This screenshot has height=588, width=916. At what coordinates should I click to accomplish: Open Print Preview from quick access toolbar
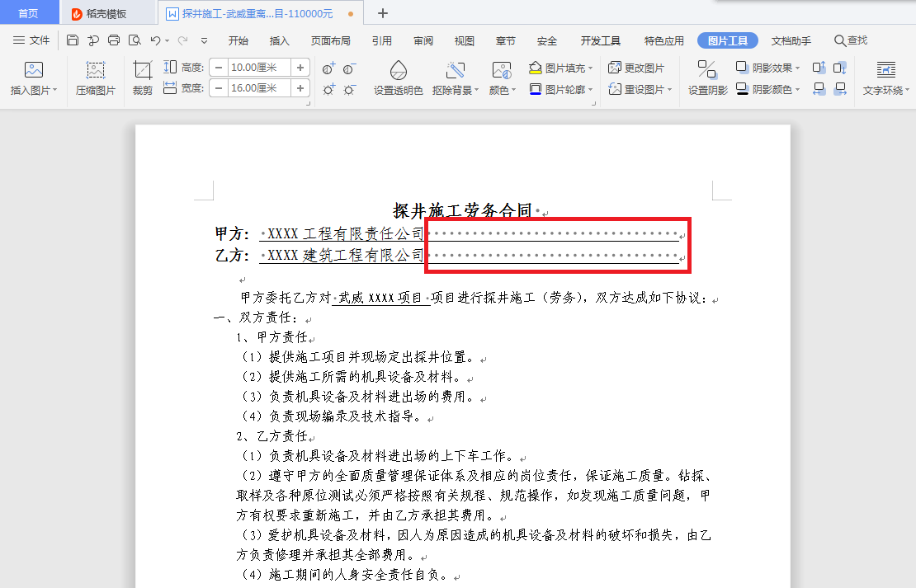135,40
